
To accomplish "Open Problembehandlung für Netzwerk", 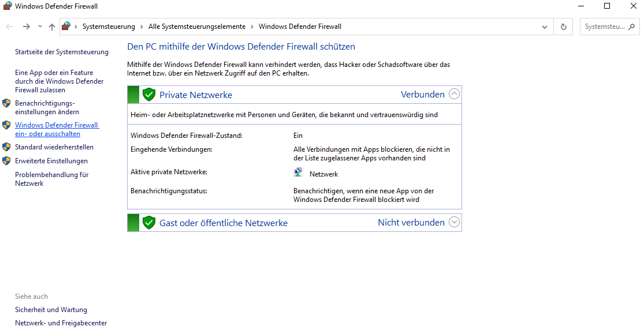I will pos(52,179).
